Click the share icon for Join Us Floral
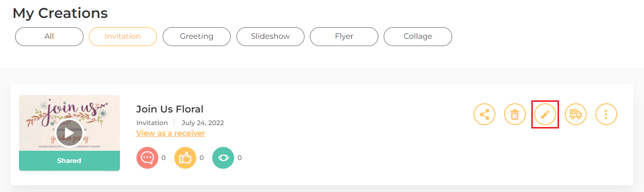The width and height of the screenshot is (644, 192). (x=484, y=114)
